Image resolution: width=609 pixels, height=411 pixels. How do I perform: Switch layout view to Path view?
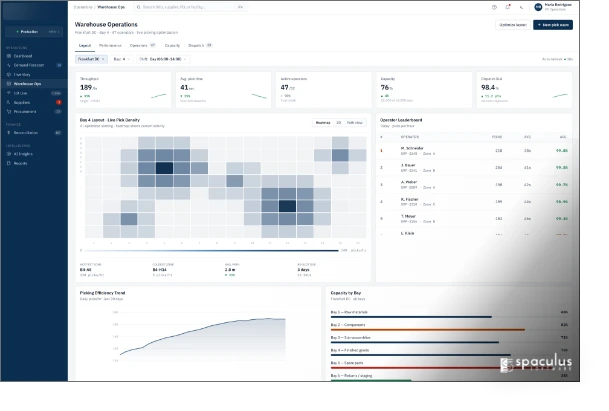(354, 123)
